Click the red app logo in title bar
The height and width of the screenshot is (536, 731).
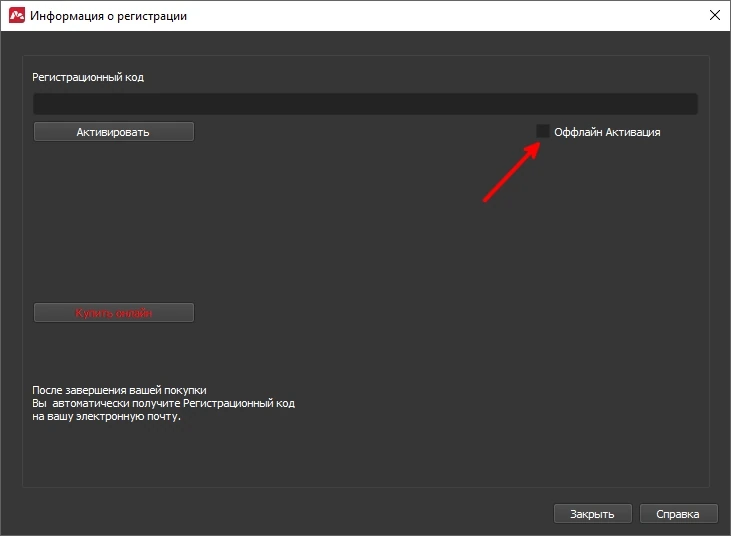click(x=17, y=15)
